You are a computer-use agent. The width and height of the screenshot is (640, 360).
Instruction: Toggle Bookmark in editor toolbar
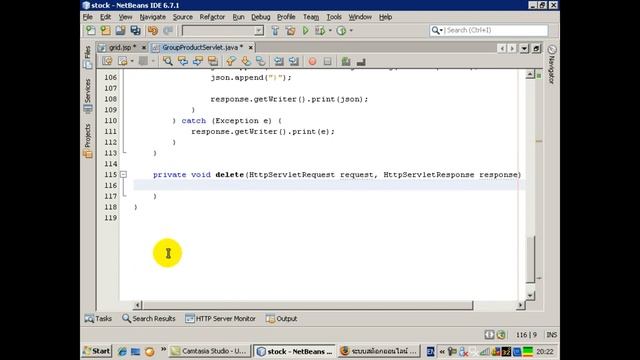(260, 61)
